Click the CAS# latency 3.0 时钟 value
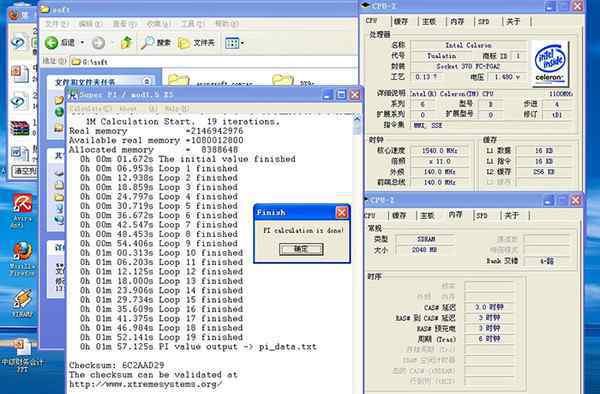 tap(489, 307)
